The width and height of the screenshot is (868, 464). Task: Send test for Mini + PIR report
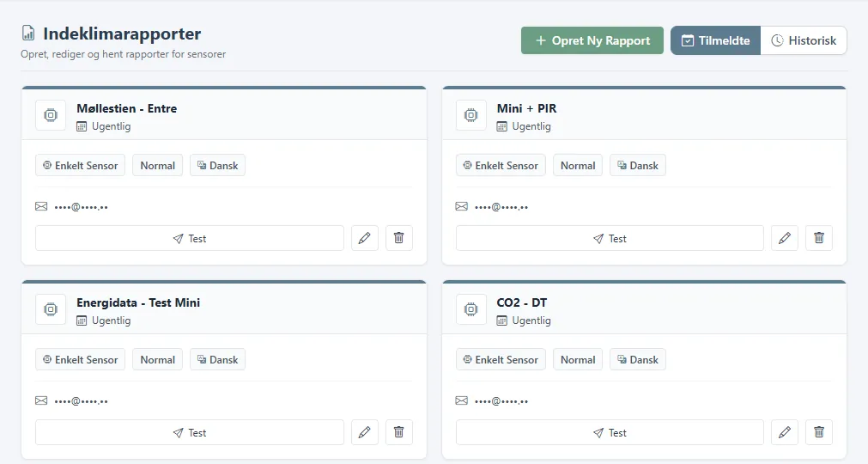click(610, 238)
